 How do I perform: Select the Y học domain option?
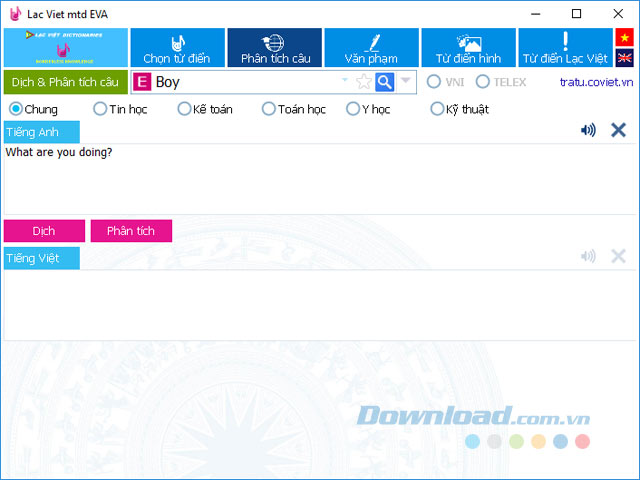(368, 109)
